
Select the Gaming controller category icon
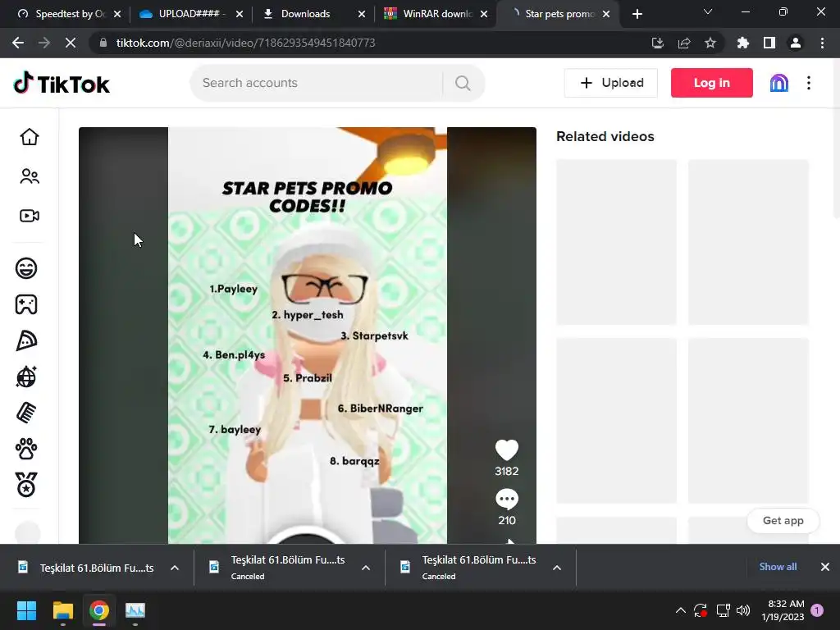pos(26,304)
